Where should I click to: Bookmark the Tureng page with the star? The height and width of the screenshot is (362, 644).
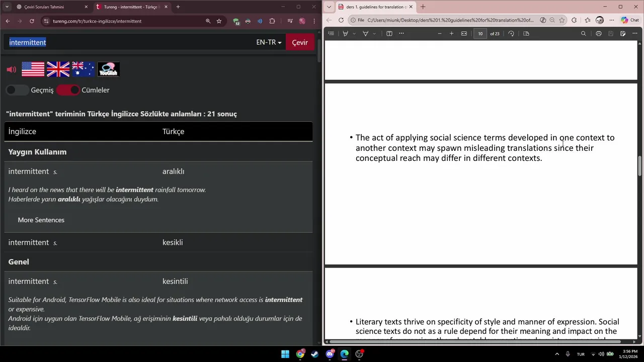click(219, 21)
